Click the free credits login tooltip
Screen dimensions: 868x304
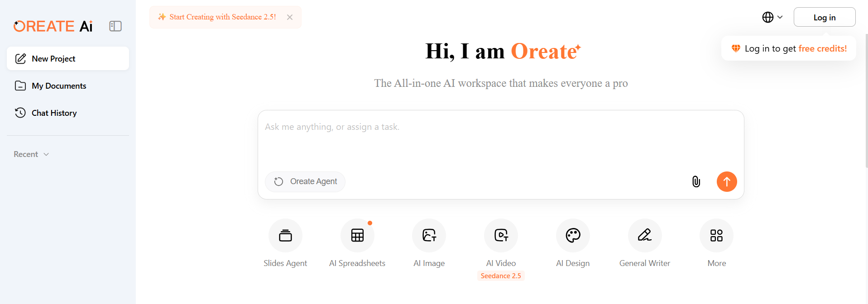(789, 48)
